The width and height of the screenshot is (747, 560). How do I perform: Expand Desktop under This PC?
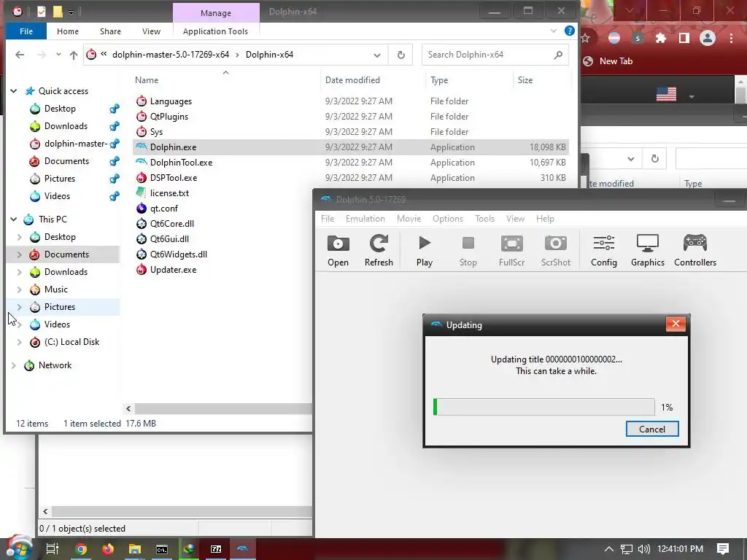tap(20, 237)
